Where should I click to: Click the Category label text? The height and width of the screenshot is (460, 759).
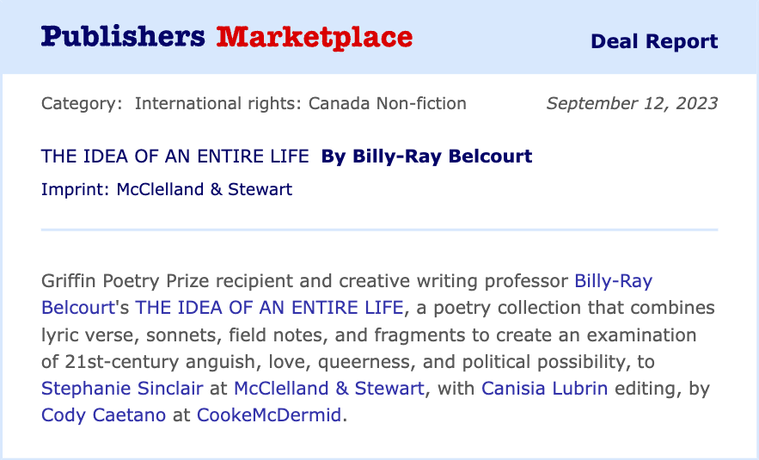82,104
